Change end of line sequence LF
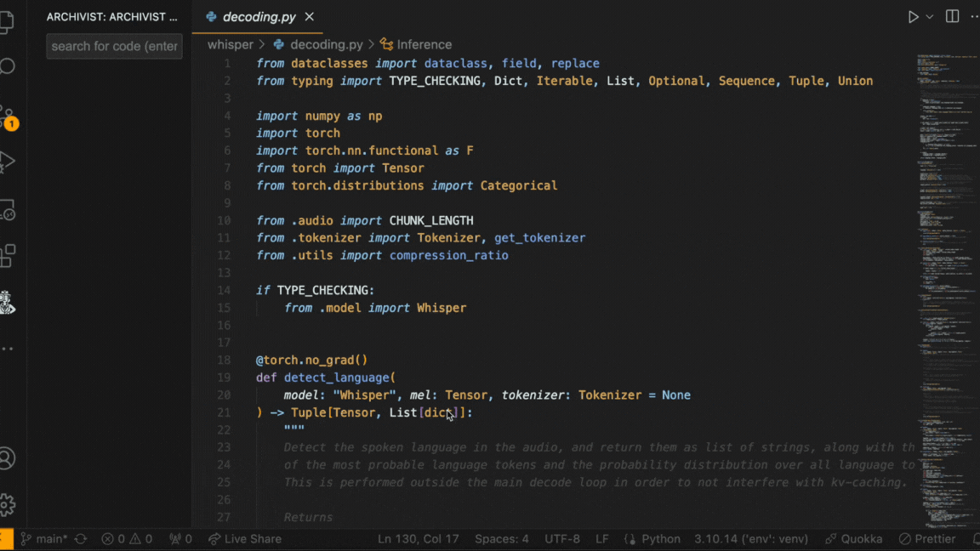The width and height of the screenshot is (980, 551). (x=602, y=538)
